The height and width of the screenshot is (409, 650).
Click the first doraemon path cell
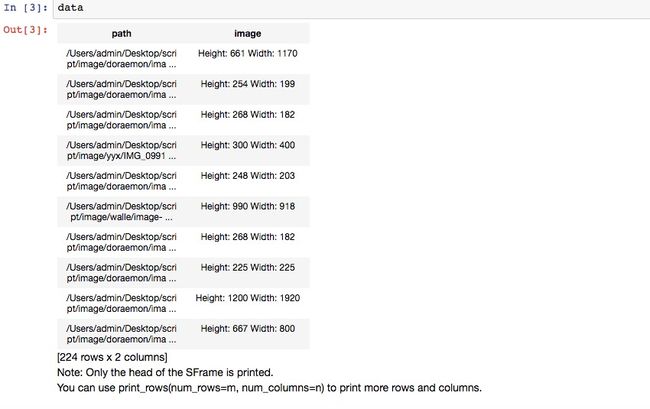tap(121, 59)
